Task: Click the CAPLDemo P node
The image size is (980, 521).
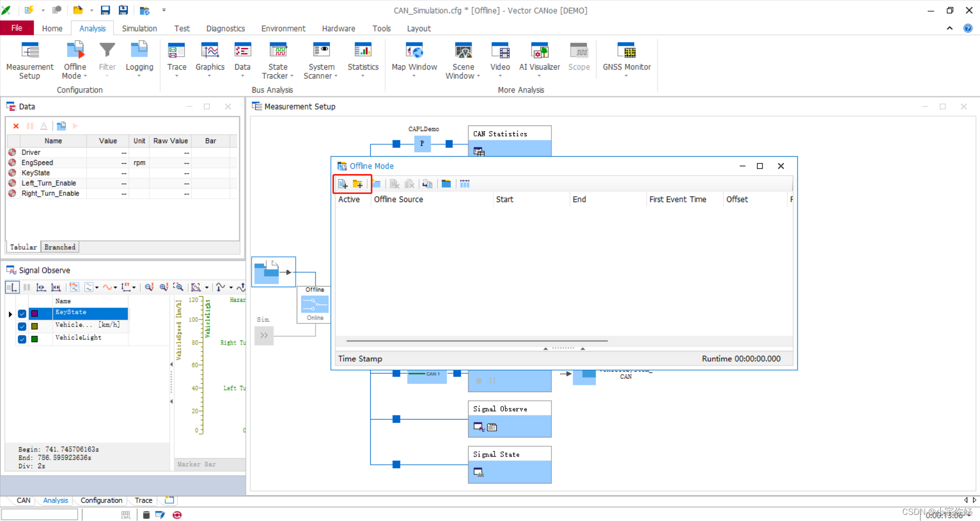Action: 422,143
